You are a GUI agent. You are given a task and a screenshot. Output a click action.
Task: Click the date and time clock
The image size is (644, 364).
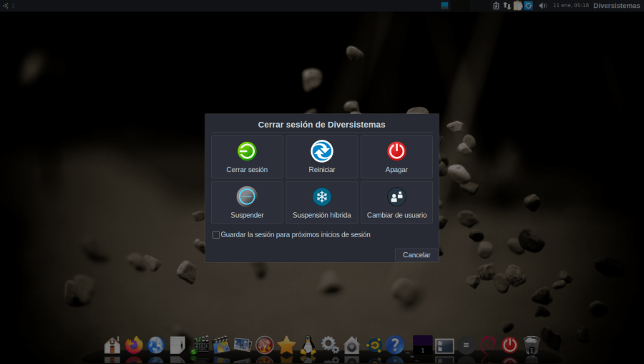(x=571, y=6)
